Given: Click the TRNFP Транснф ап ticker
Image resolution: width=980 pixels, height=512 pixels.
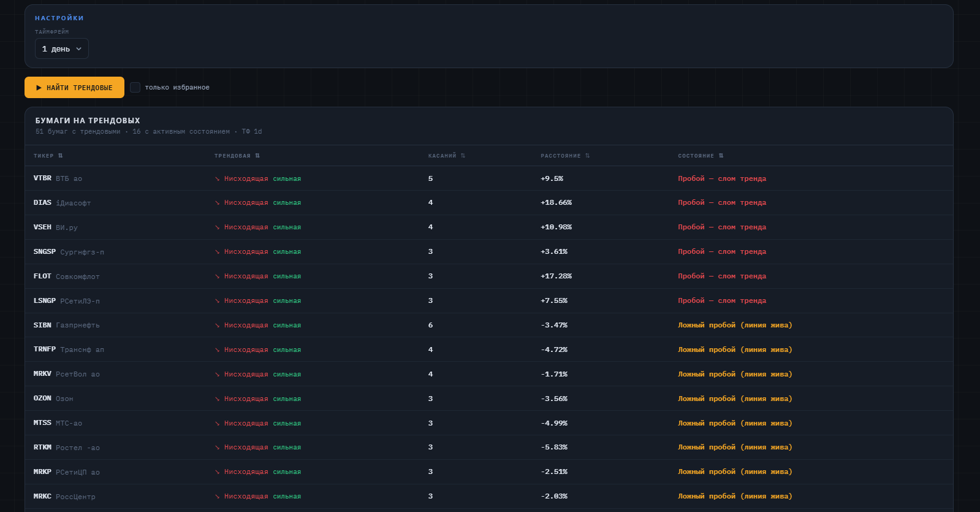Looking at the screenshot, I should click(x=69, y=350).
